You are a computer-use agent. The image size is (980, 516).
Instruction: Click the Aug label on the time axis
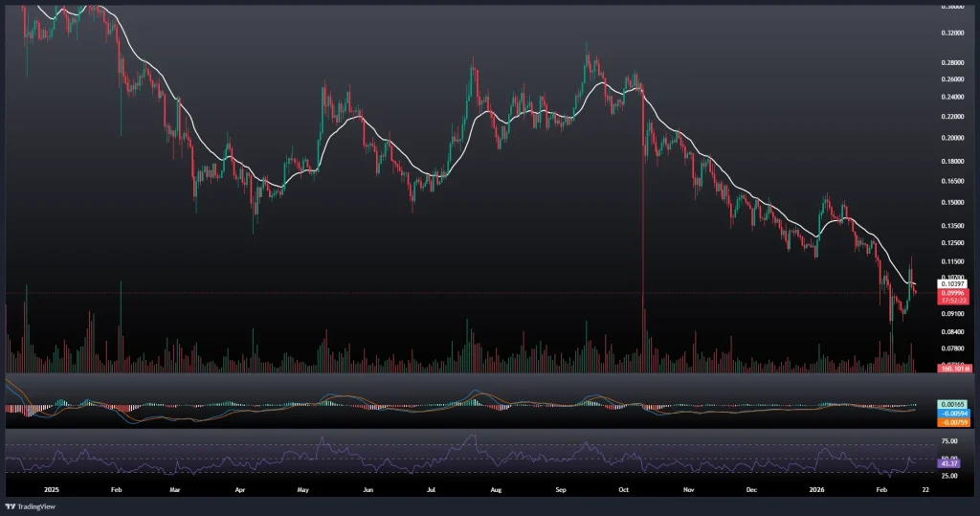tap(496, 488)
